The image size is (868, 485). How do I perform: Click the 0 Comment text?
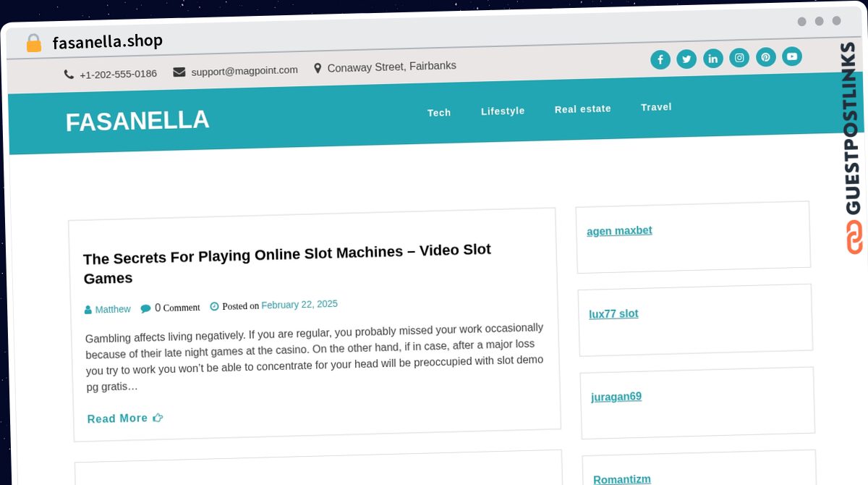pyautogui.click(x=177, y=308)
